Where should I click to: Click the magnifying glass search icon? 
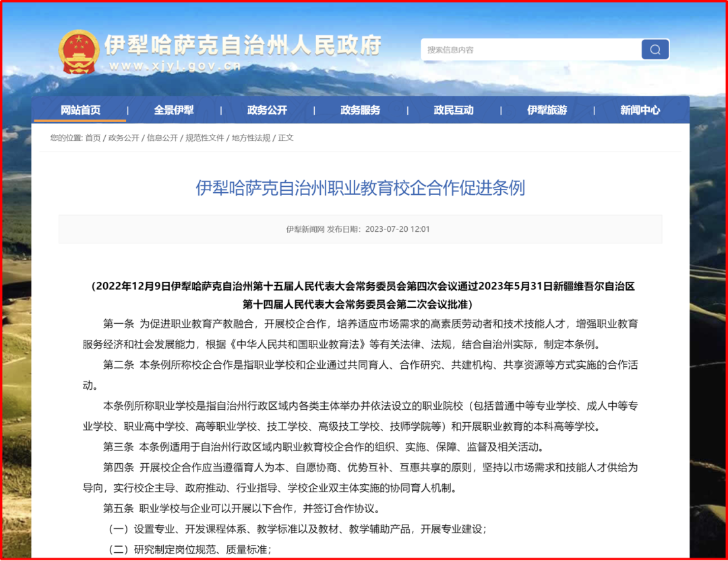click(655, 49)
